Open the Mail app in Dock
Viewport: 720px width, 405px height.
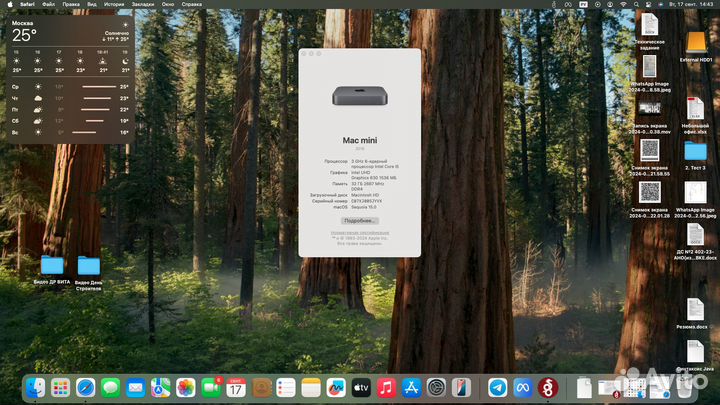coord(135,388)
